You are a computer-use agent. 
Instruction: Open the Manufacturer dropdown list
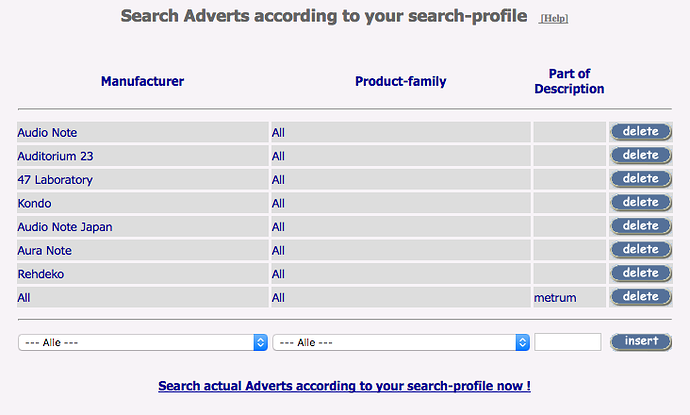pyautogui.click(x=143, y=342)
